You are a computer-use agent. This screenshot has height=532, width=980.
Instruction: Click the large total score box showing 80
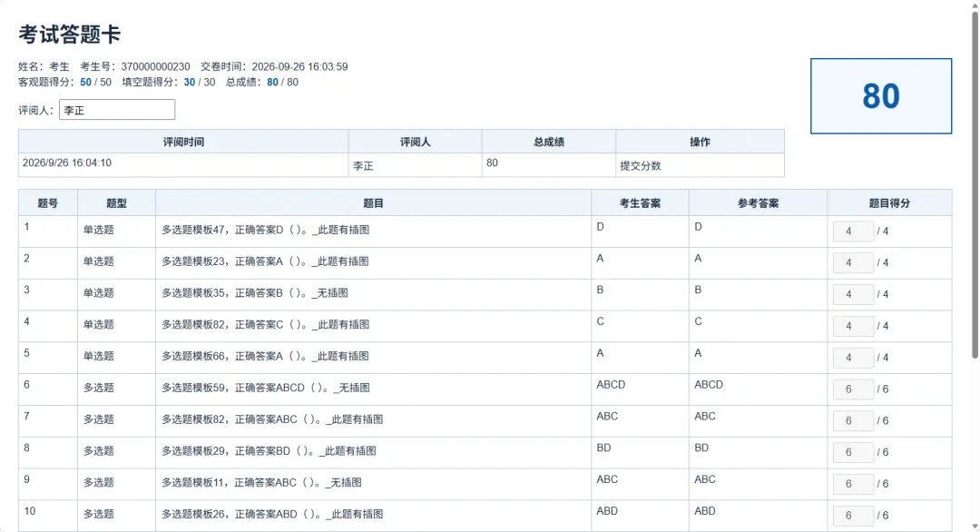coord(880,96)
